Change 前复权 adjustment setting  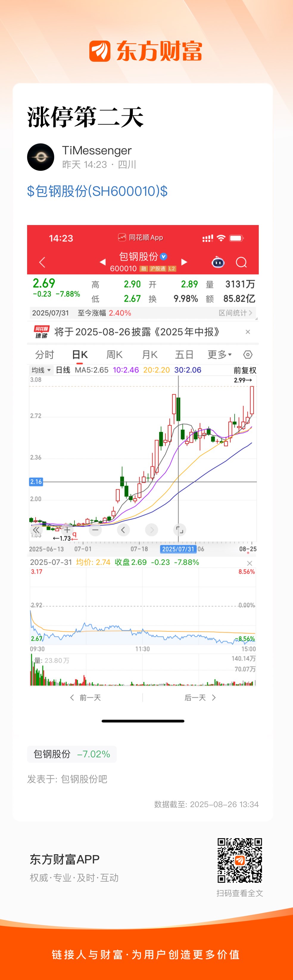click(x=245, y=370)
